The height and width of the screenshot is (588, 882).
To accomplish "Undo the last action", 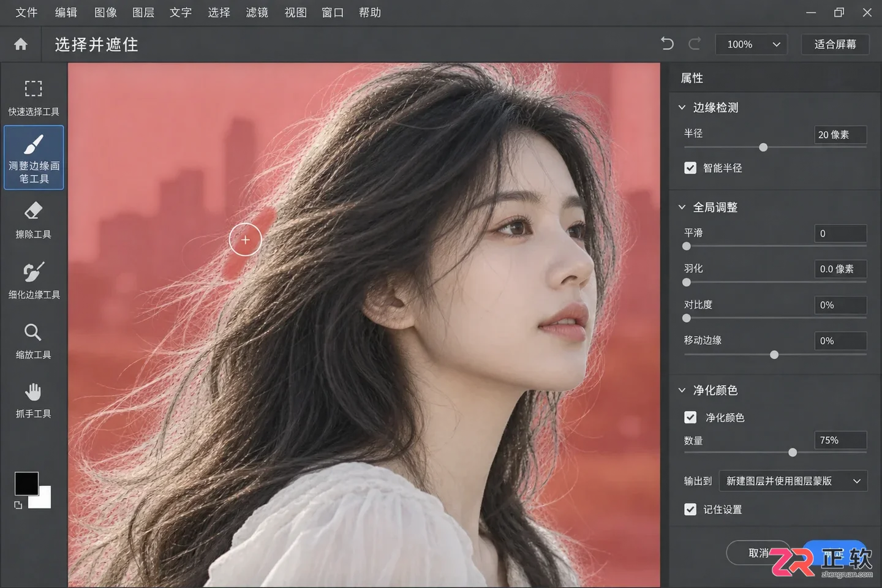I will [x=667, y=44].
